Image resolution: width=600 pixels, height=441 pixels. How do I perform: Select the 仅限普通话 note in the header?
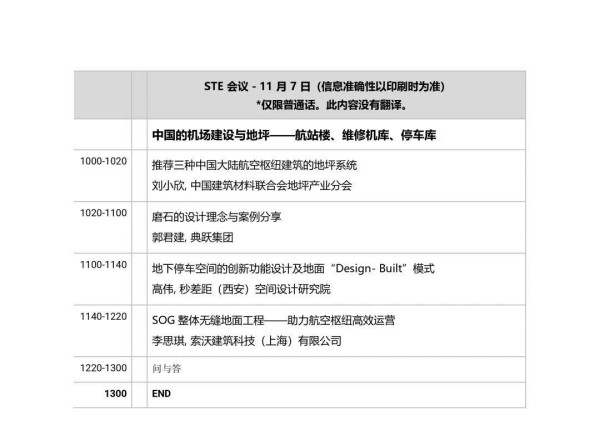click(x=331, y=104)
